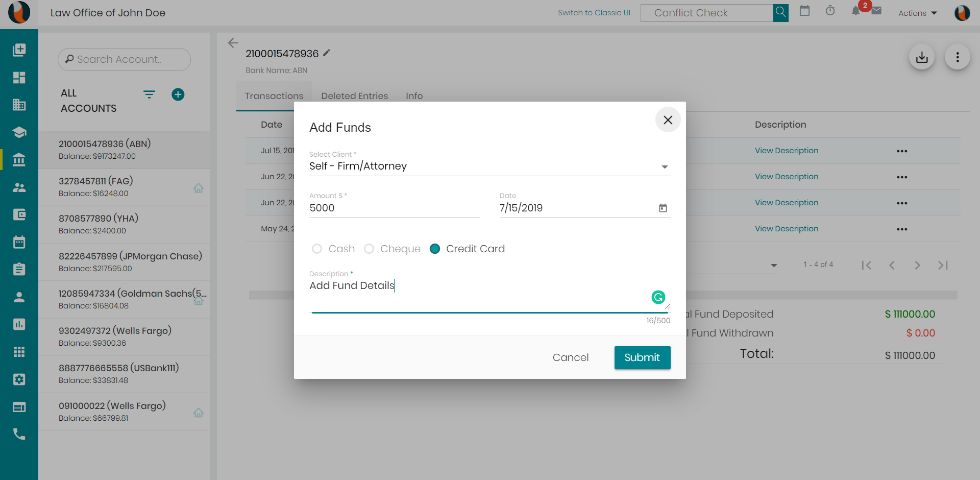Open the timer stopwatch icon
Viewport: 980px width, 480px height.
[x=830, y=11]
